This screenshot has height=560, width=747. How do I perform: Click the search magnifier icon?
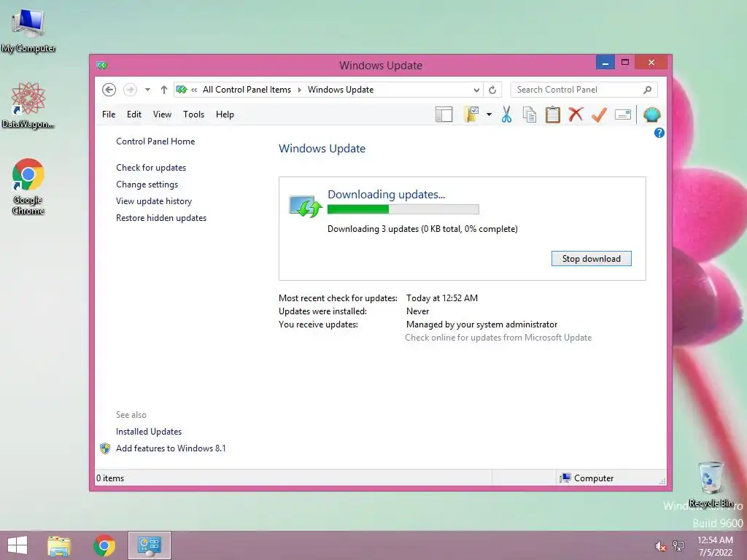648,90
